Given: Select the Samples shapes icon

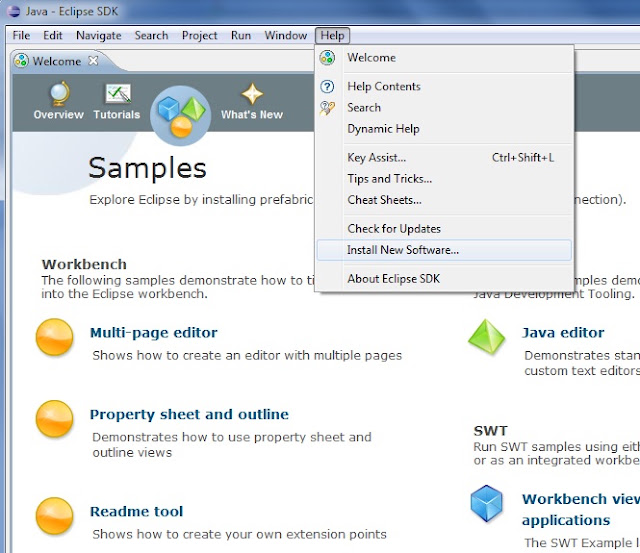Looking at the screenshot, I should 181,115.
